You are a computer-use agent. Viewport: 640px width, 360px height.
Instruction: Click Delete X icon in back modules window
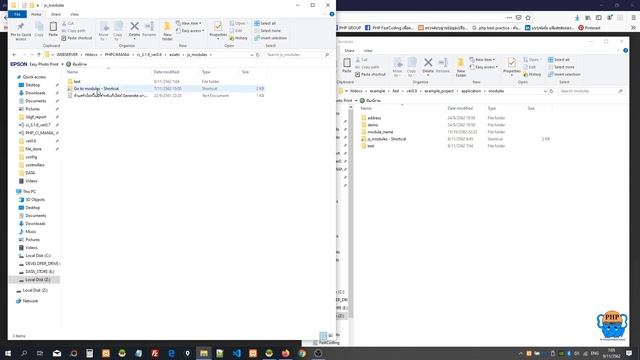coord(428,62)
